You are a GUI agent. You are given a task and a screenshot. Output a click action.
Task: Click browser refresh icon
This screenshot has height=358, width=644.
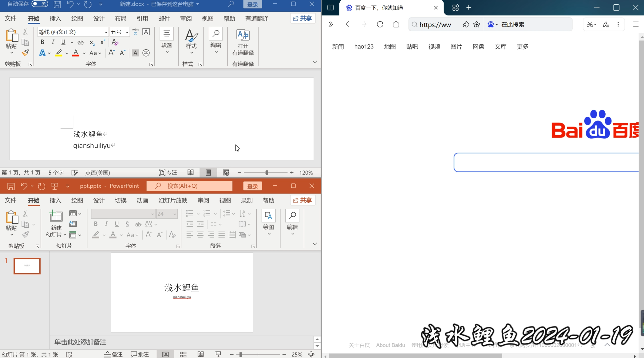click(x=380, y=25)
